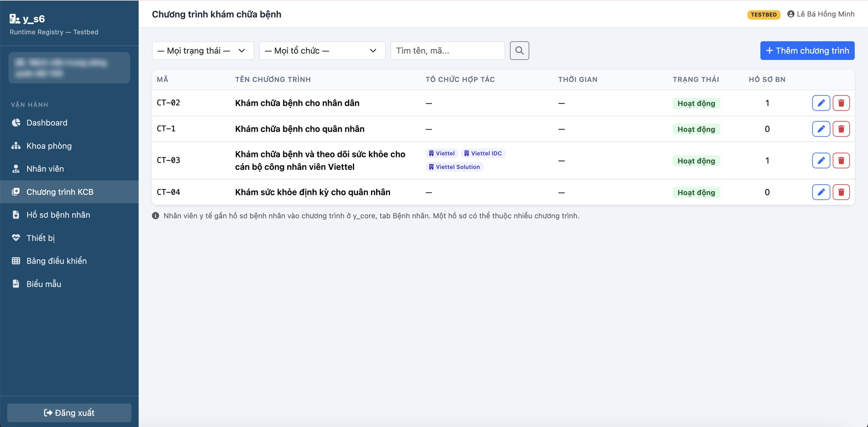Open Hồ sơ bệnh nhân in the sidebar
Image resolution: width=868 pixels, height=427 pixels.
coord(69,215)
